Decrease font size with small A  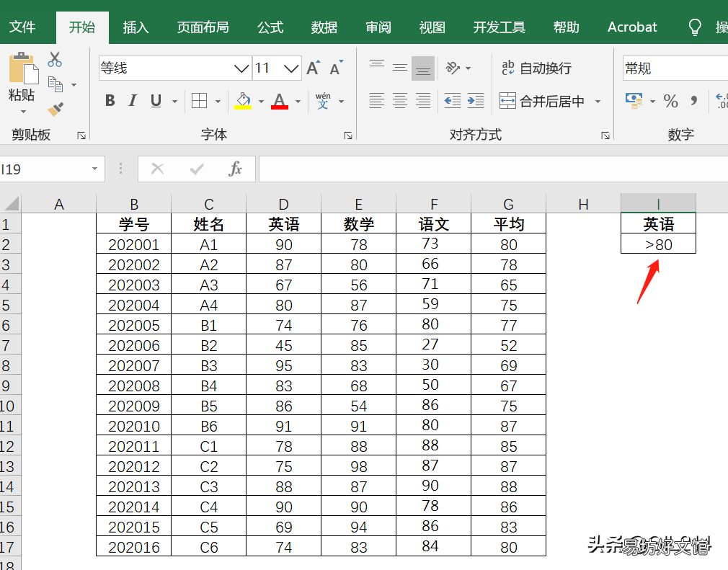[x=336, y=68]
